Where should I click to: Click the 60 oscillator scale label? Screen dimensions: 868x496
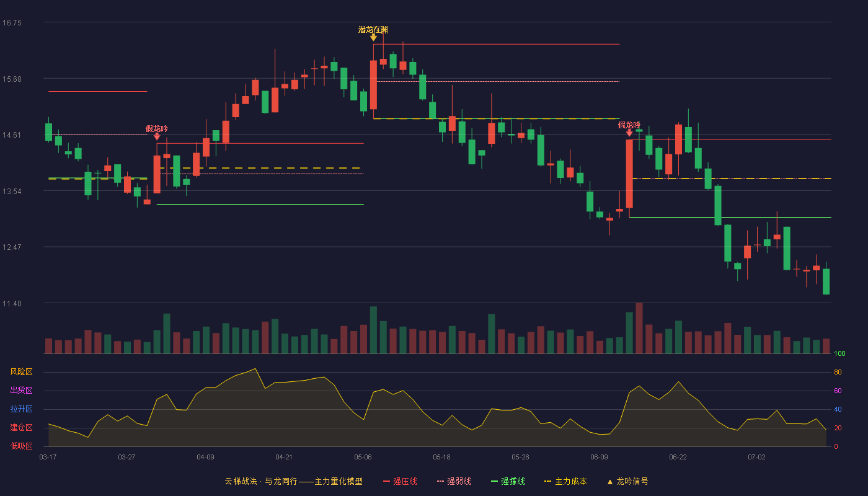click(838, 391)
